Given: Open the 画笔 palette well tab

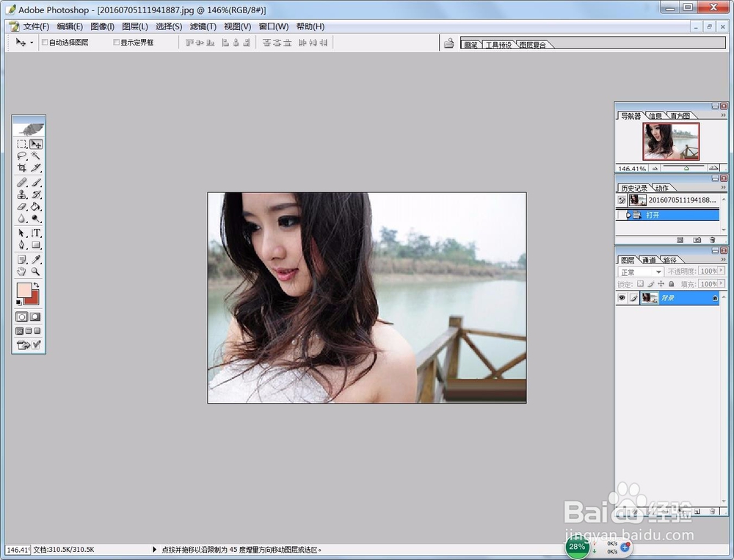Looking at the screenshot, I should (470, 45).
